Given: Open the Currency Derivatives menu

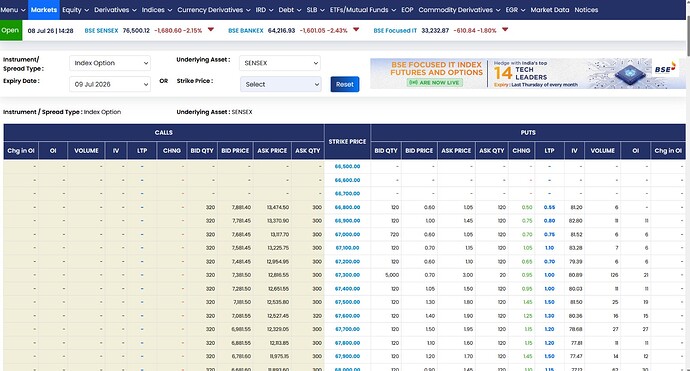Looking at the screenshot, I should click(214, 10).
